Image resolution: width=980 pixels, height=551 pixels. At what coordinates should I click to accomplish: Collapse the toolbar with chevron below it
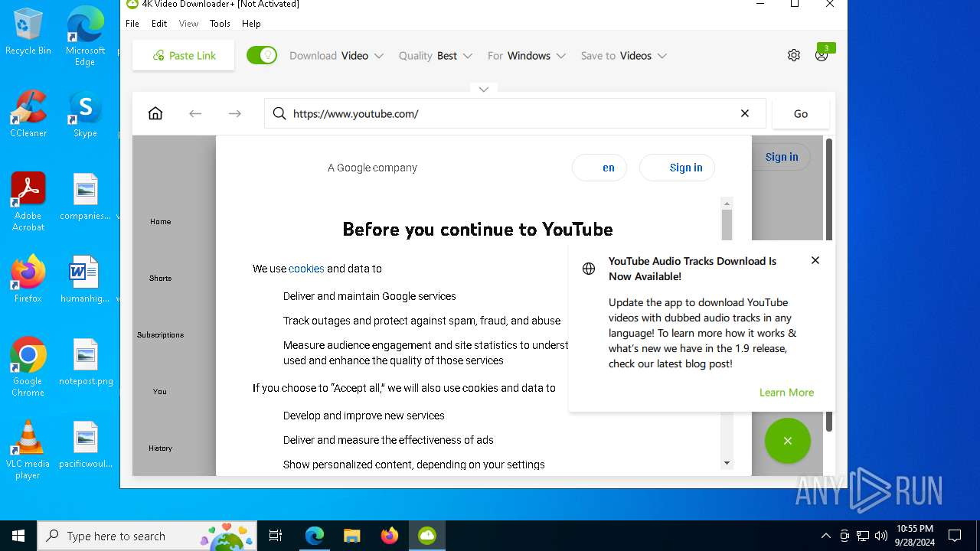pyautogui.click(x=483, y=90)
